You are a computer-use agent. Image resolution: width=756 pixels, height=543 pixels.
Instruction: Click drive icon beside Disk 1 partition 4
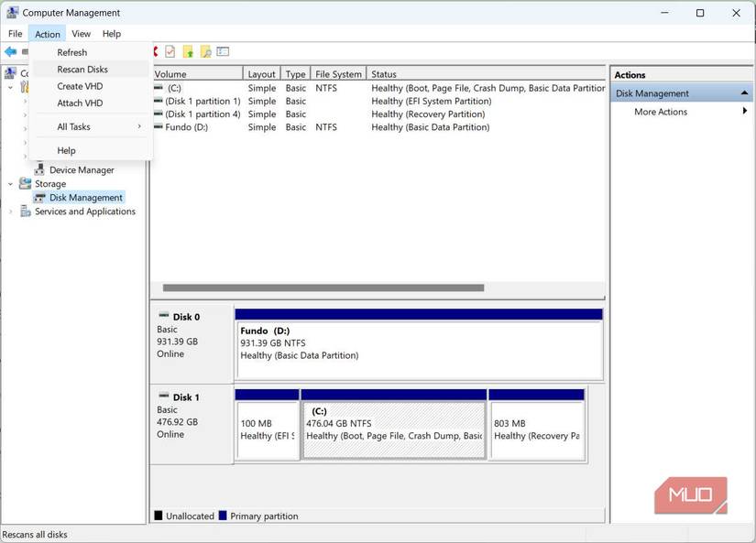pyautogui.click(x=159, y=114)
